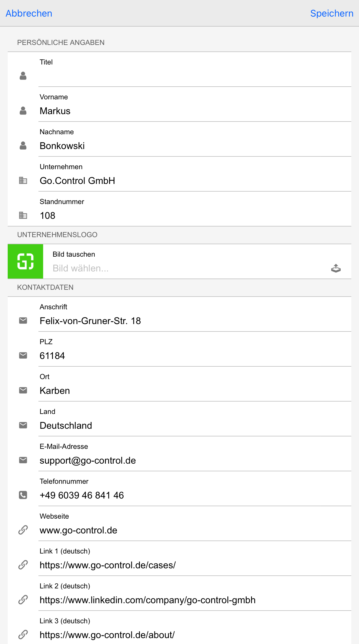The image size is (359, 644).
Task: Tap the Webseite field label
Action: tap(54, 516)
